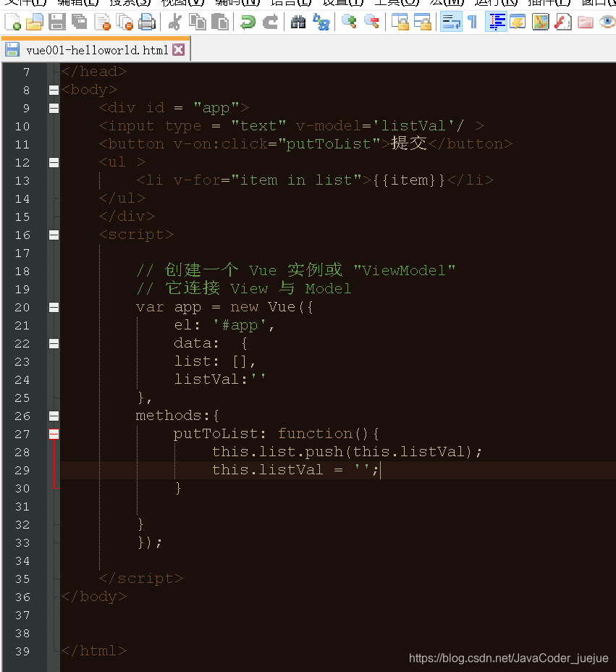Screen dimensions: 616x672
Task: Open the Function List panel icon
Action: tap(563, 22)
